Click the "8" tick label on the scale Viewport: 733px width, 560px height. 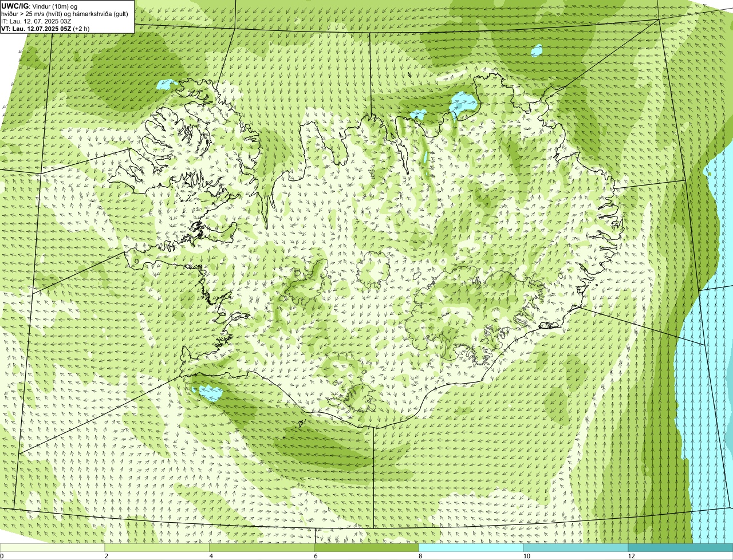click(420, 556)
